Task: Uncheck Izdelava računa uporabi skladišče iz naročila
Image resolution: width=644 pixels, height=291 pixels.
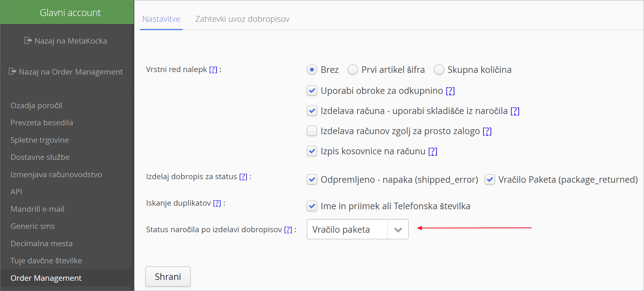Action: coord(312,111)
